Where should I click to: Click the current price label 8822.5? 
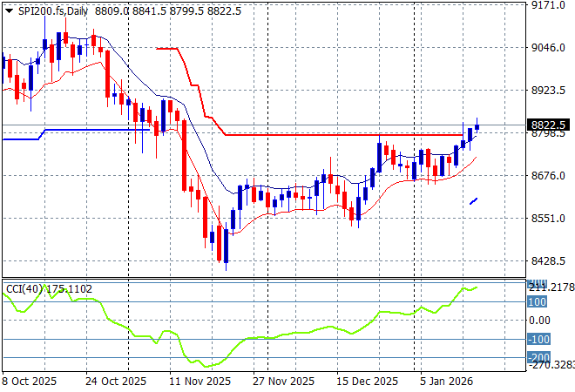tap(547, 125)
